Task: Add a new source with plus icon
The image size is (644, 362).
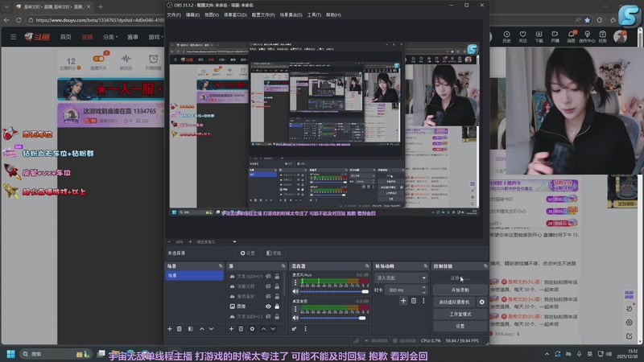Action: pyautogui.click(x=231, y=329)
